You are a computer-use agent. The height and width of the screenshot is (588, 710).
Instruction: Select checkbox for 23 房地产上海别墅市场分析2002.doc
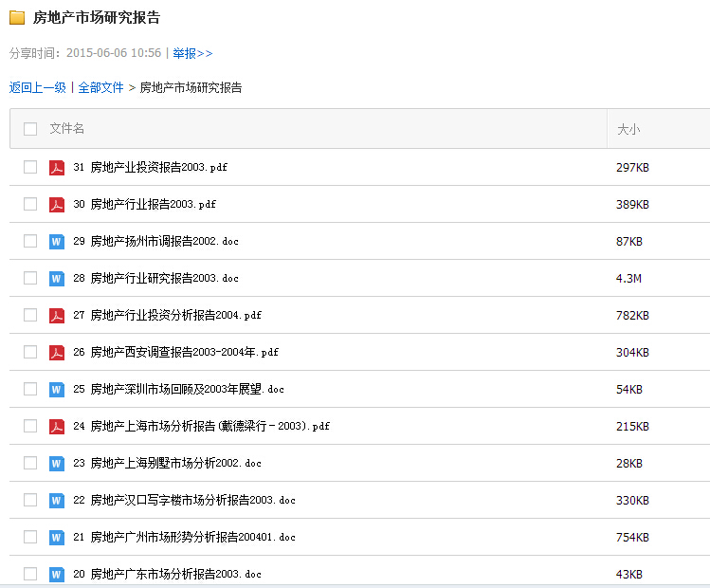tap(30, 463)
